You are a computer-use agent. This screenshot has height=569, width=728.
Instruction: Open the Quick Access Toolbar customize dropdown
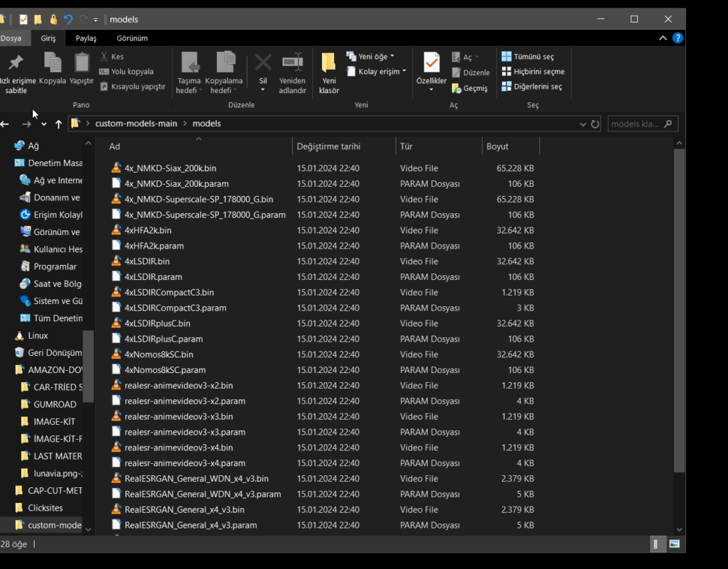[x=96, y=19]
